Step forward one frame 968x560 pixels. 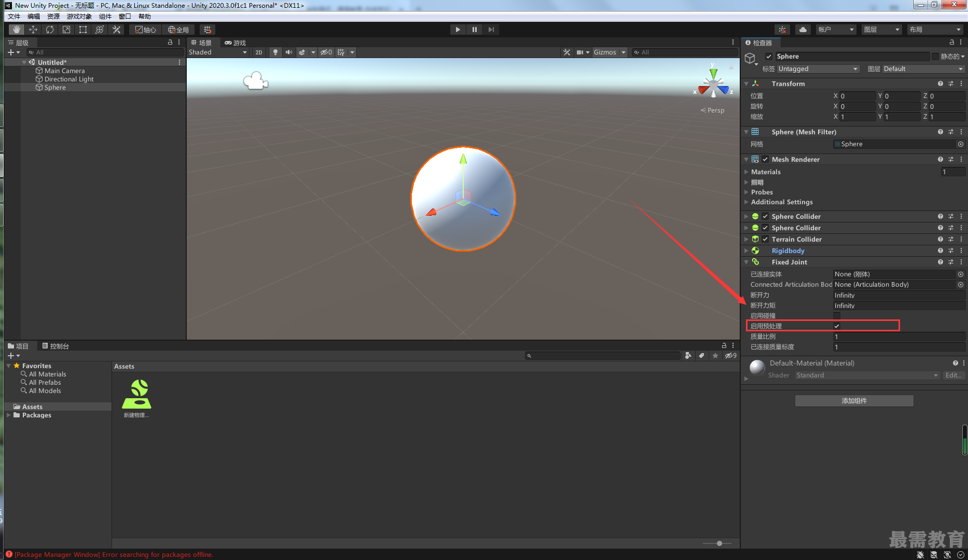(x=491, y=30)
